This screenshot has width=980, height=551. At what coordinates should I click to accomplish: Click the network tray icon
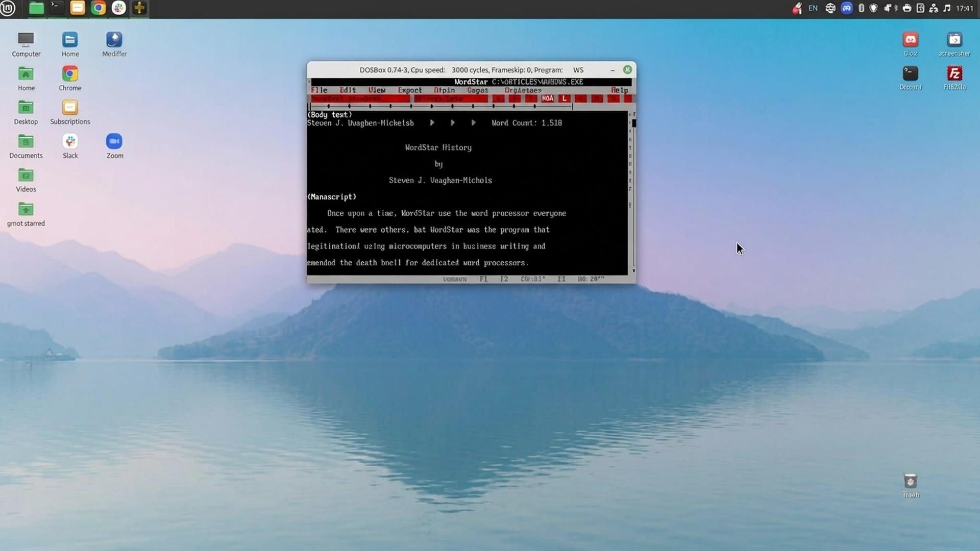tap(934, 8)
